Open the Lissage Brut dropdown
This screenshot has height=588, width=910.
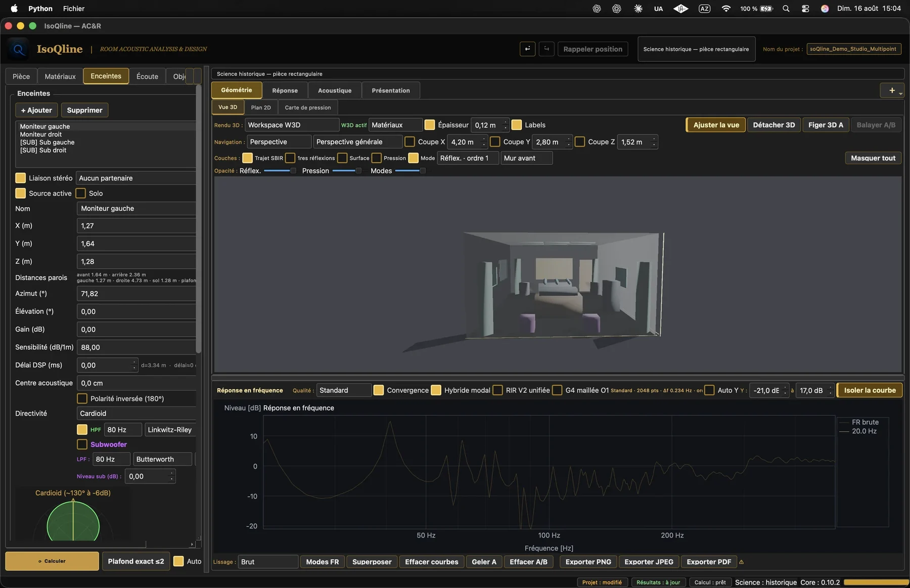268,562
